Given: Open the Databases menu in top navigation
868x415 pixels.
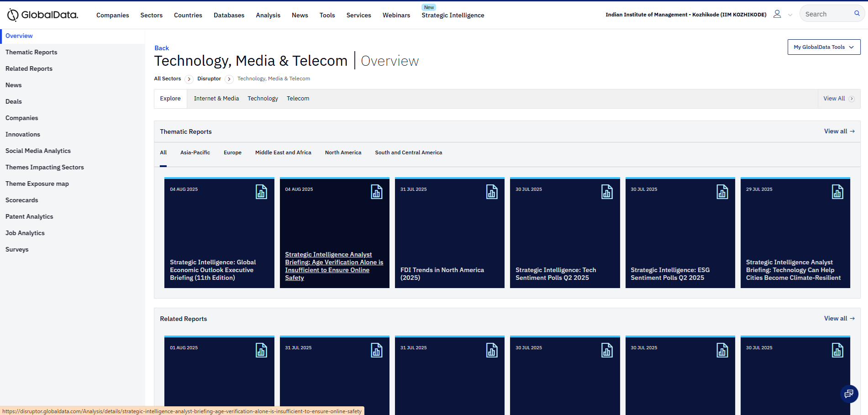Looking at the screenshot, I should point(229,15).
